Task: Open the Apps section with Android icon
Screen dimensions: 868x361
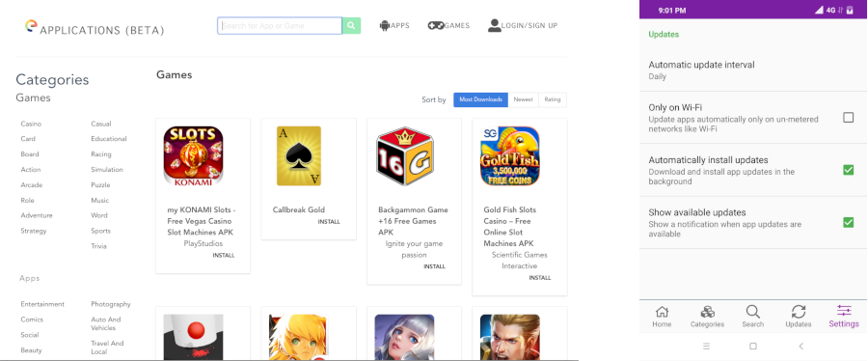Action: [x=385, y=25]
